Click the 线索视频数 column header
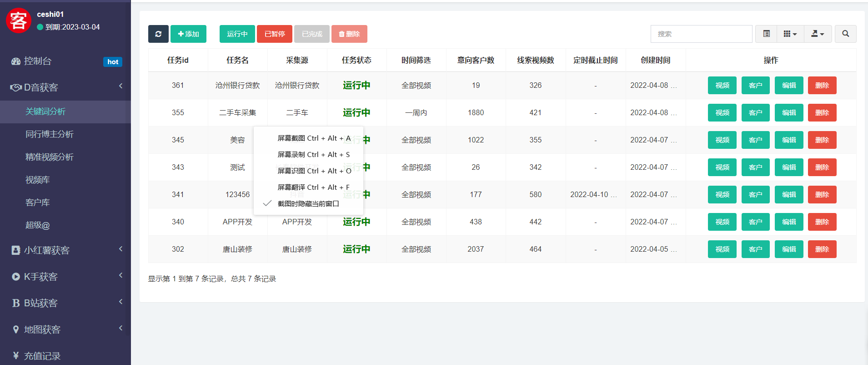This screenshot has height=365, width=868. tap(536, 60)
